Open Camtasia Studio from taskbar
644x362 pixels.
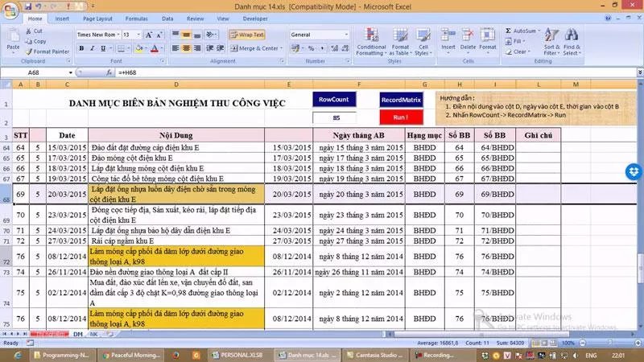pyautogui.click(x=376, y=355)
